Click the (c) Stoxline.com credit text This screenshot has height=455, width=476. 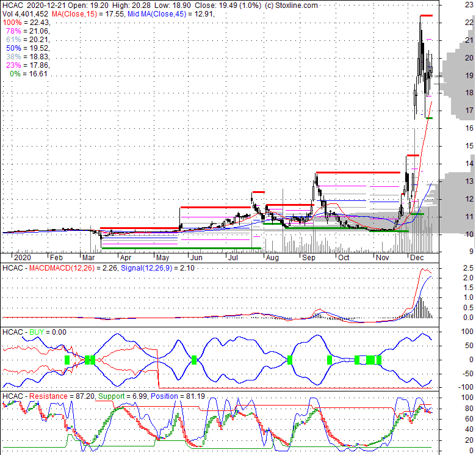[291, 5]
